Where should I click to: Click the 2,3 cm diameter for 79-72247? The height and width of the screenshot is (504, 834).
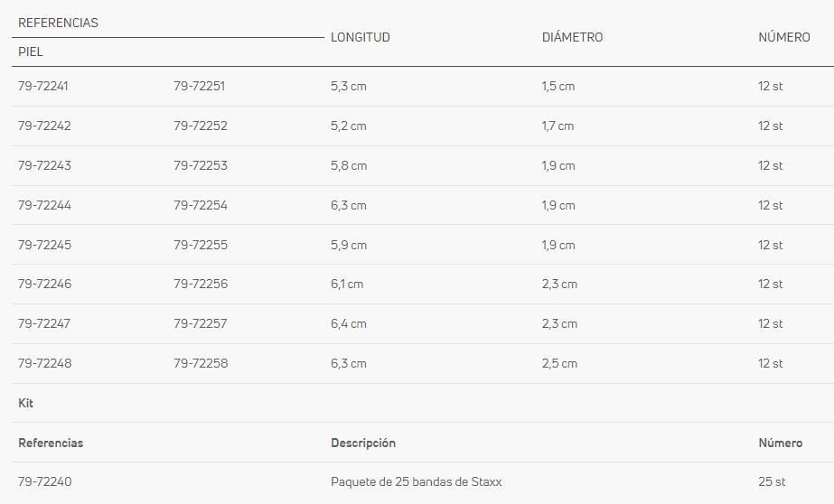(559, 323)
